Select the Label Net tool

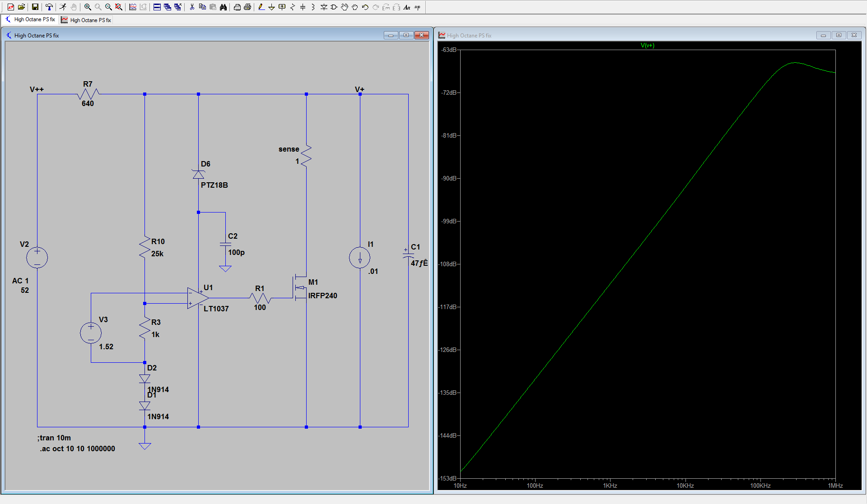click(x=282, y=7)
